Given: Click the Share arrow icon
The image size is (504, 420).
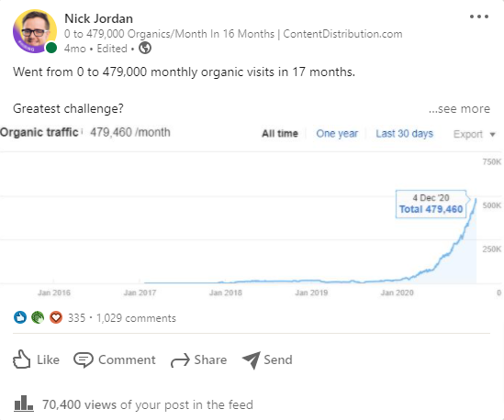Looking at the screenshot, I should 180,360.
